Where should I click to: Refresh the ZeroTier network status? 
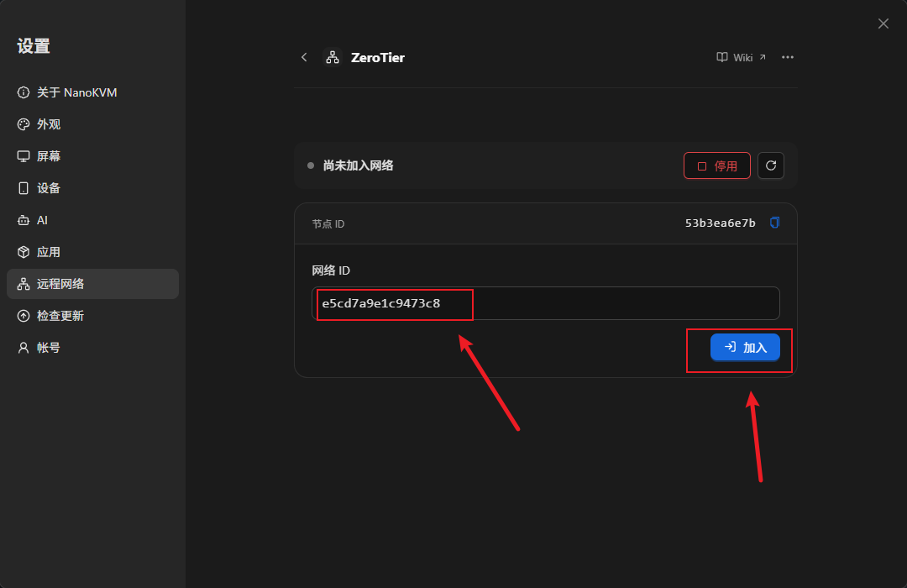click(x=770, y=165)
